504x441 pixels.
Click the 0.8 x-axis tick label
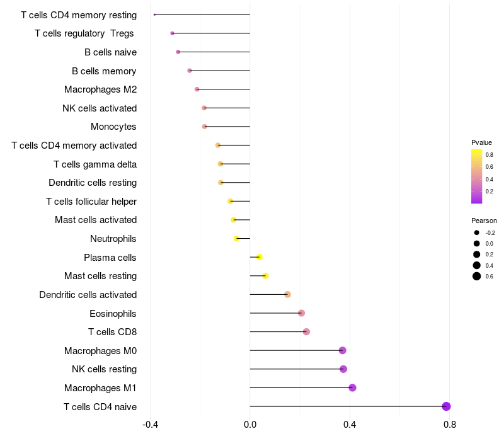[x=450, y=425]
